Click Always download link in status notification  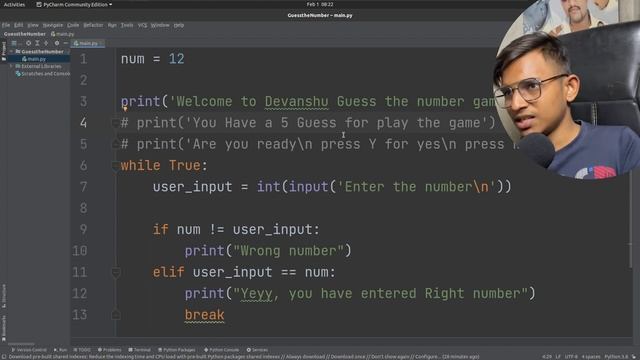[305, 357]
